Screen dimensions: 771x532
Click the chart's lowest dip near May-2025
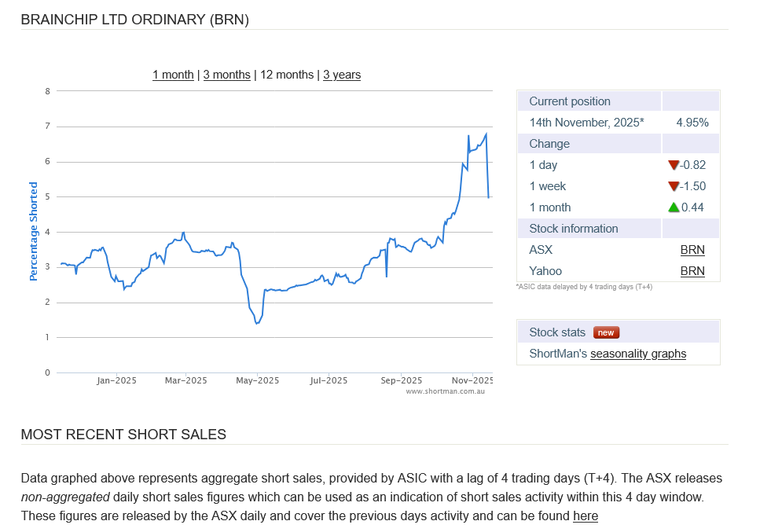pyautogui.click(x=256, y=323)
